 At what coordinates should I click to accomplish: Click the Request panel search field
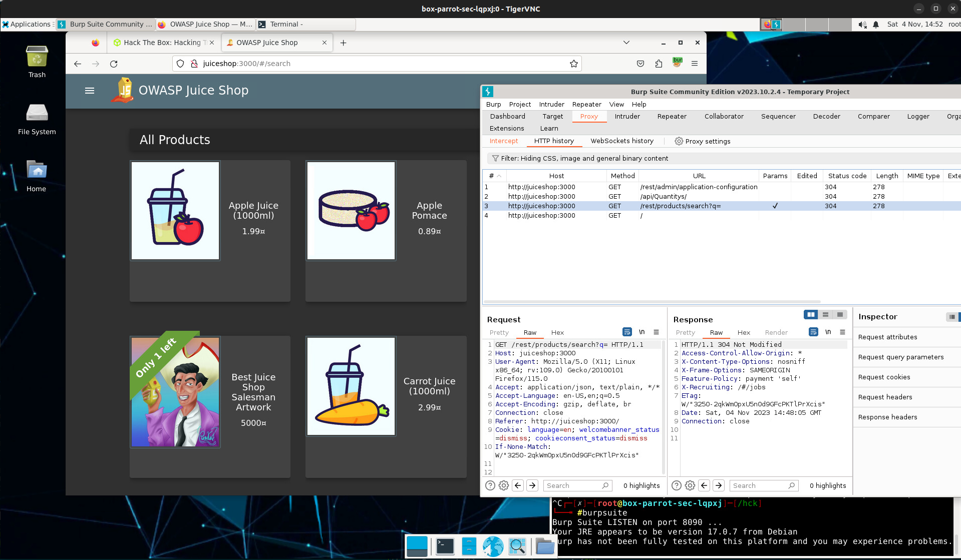pyautogui.click(x=578, y=485)
